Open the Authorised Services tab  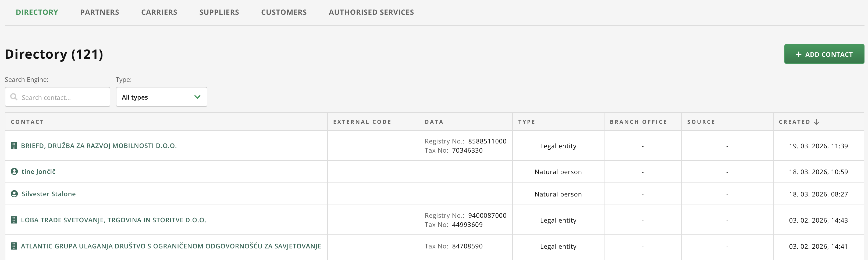click(x=371, y=12)
